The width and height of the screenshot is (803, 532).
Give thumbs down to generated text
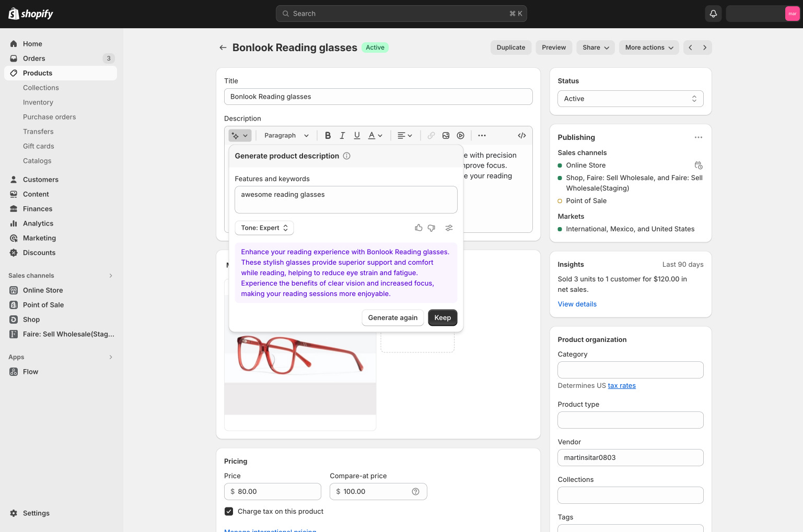click(x=432, y=228)
